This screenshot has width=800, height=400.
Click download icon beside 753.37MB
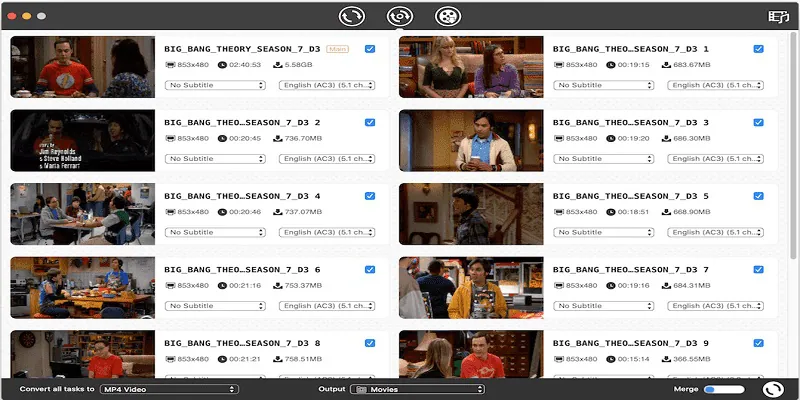278,285
